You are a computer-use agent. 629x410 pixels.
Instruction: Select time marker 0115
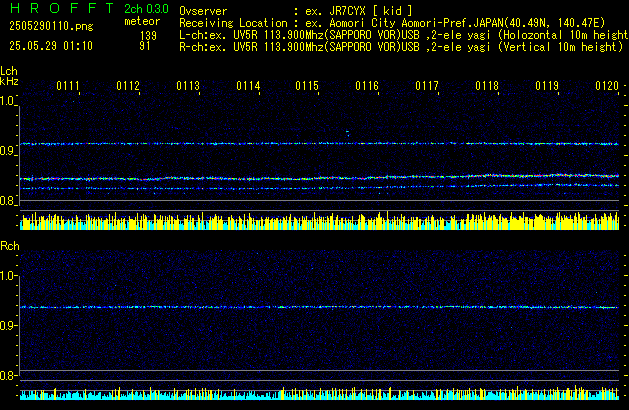pyautogui.click(x=307, y=86)
